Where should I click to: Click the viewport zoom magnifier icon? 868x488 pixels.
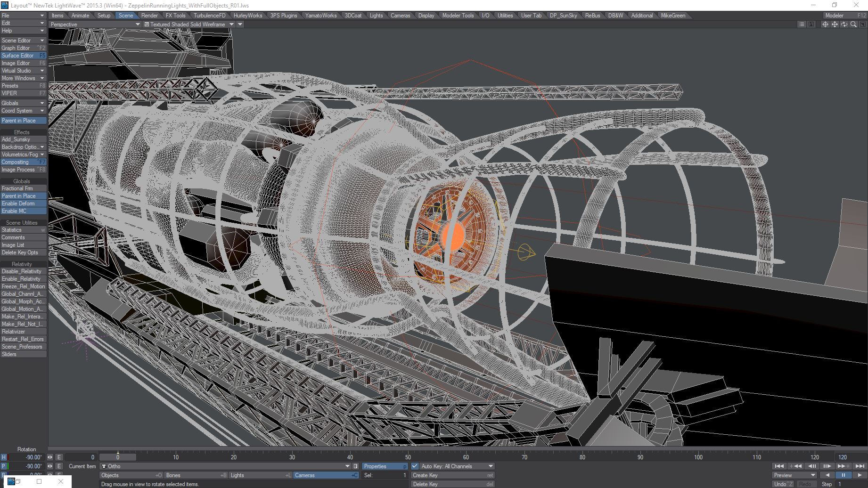(x=853, y=24)
